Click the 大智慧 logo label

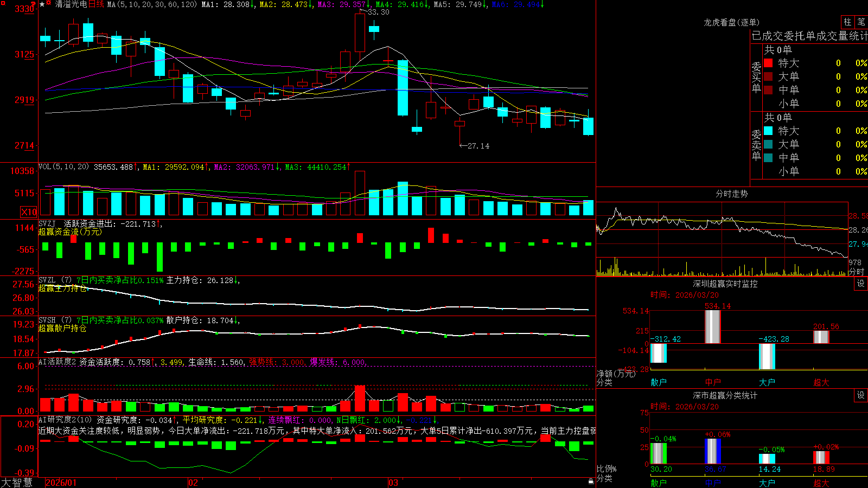click(17, 483)
